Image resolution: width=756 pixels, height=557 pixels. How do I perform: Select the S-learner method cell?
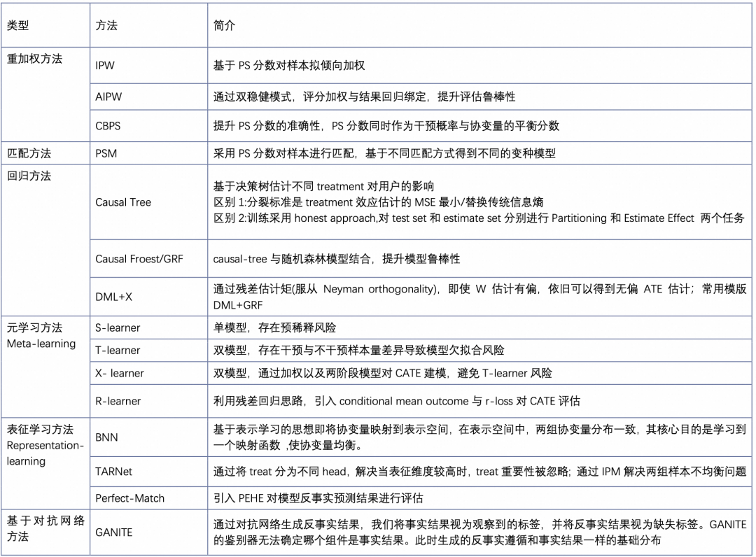point(118,327)
